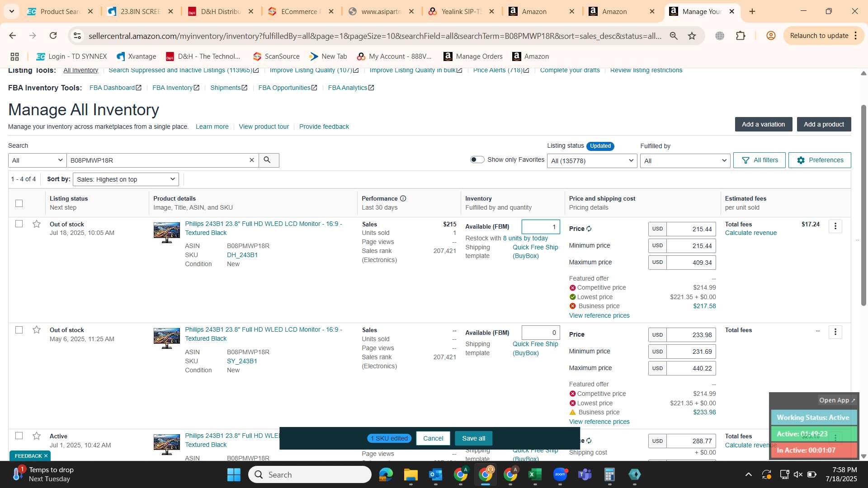Open the Windows Start menu
Image resolution: width=868 pixels, height=488 pixels.
pos(234,474)
